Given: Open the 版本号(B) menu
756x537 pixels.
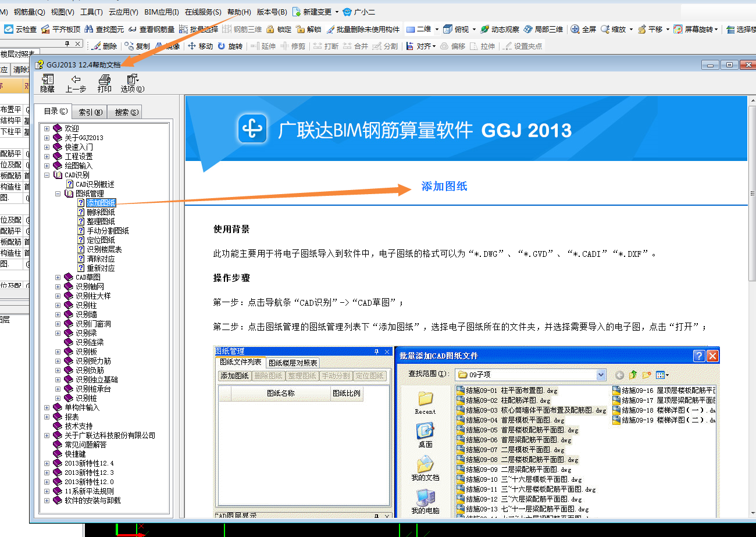Looking at the screenshot, I should point(272,12).
